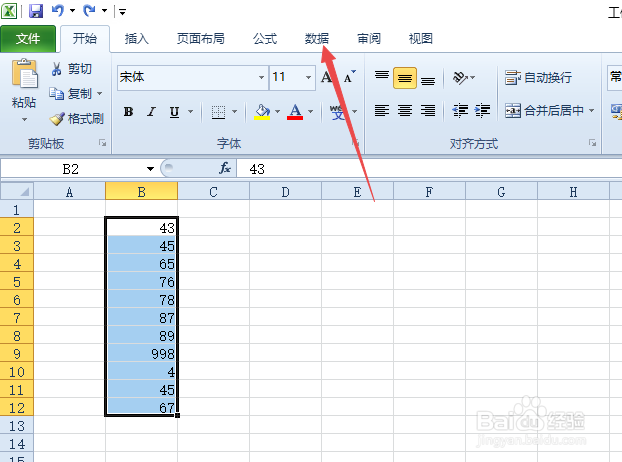The width and height of the screenshot is (622, 462).
Task: Align text left
Action: click(x=382, y=110)
